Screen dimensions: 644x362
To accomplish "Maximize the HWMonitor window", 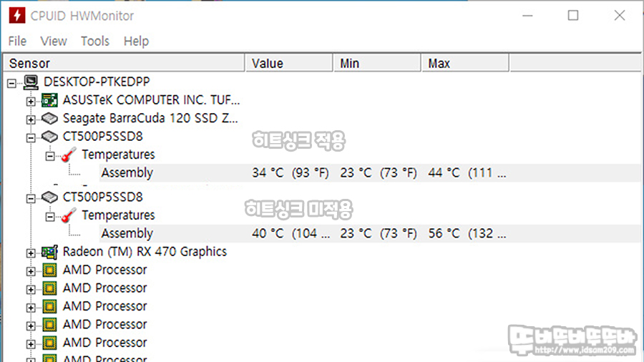I will tap(573, 16).
